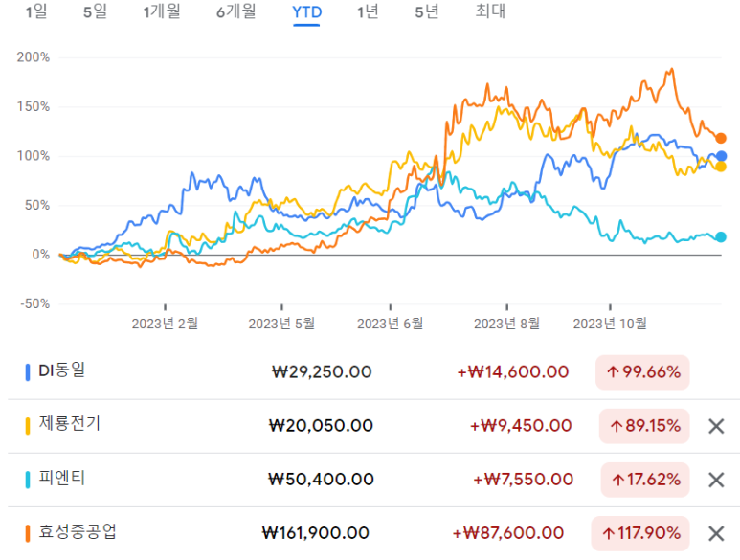Screen dimensions: 740x560
Task: Click the yellow endpoint dot on chart
Action: point(721,167)
